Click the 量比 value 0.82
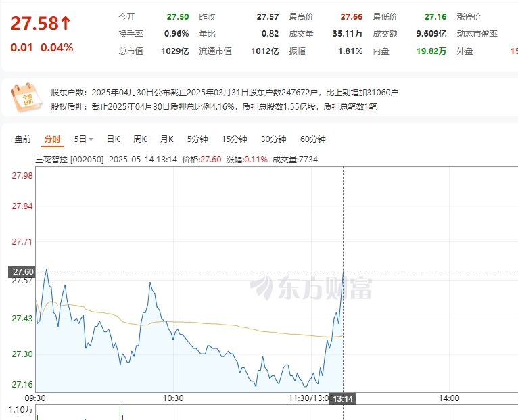Viewport: 518px width, 420px height. tap(270, 34)
